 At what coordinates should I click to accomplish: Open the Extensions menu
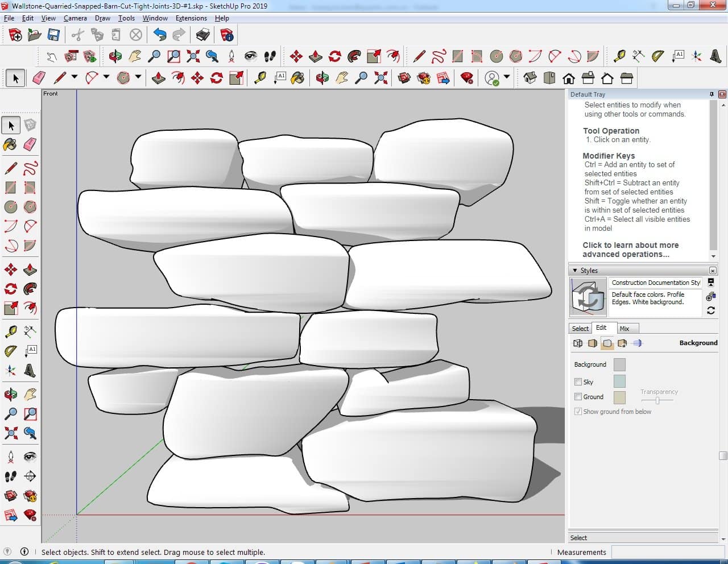point(191,18)
